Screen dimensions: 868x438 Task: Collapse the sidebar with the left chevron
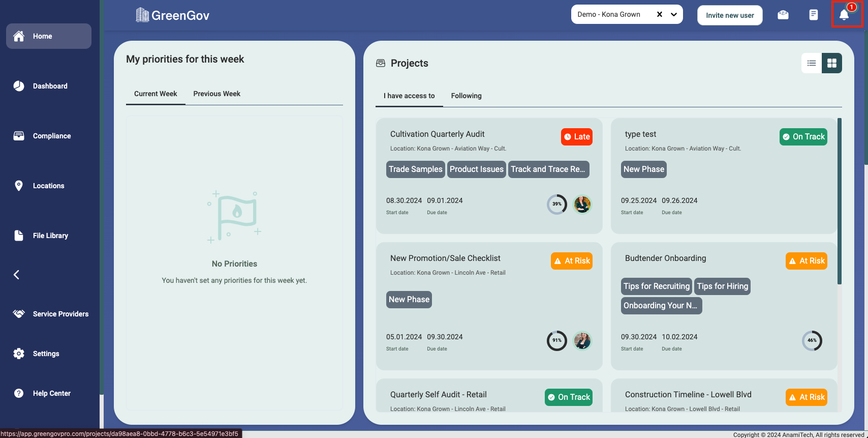17,275
